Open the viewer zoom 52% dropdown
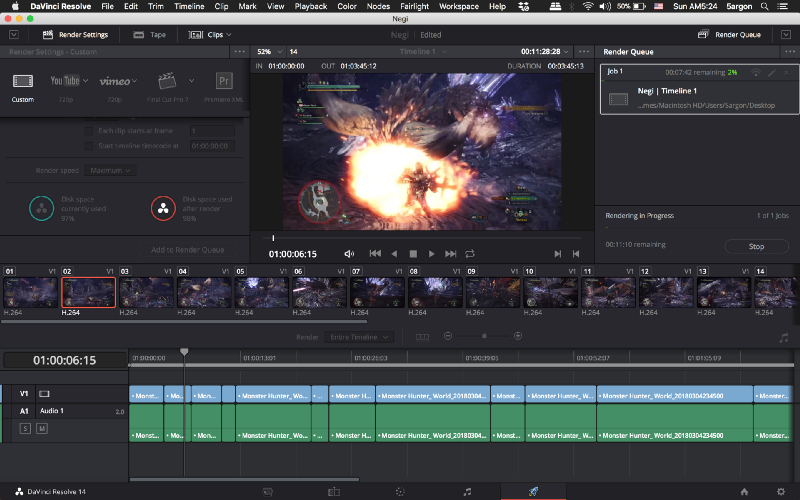Image resolution: width=800 pixels, height=500 pixels. (x=269, y=52)
